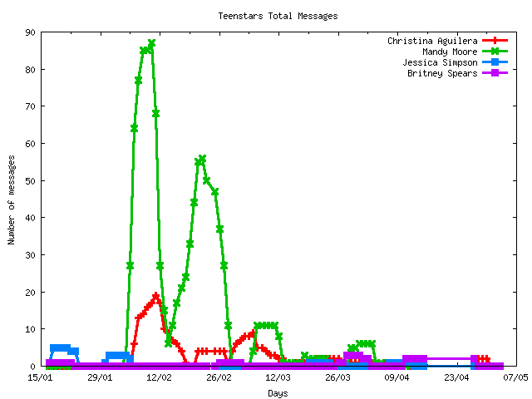Screen dimensions: 532x399
Task: Click the red Christina Aguilera legend marker
Action: pos(495,41)
